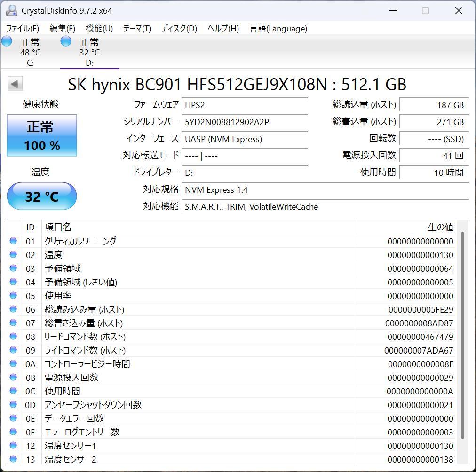Click the 項目名 column header

199,227
